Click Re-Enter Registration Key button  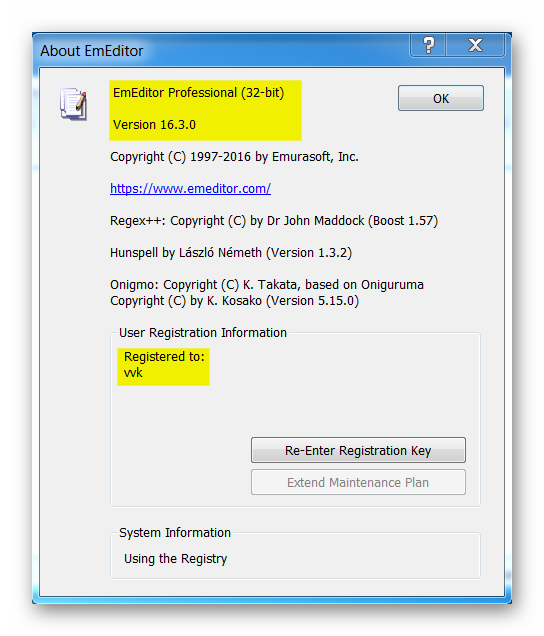click(358, 450)
